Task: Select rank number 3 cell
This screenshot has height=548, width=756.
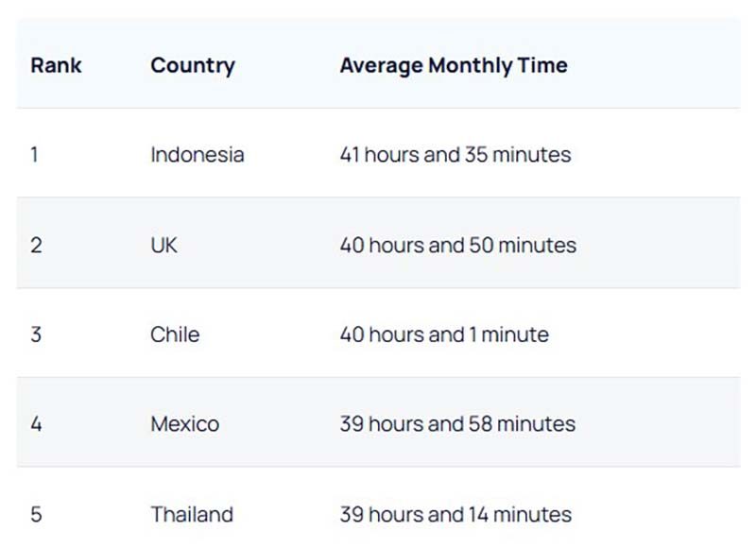Action: [x=36, y=334]
